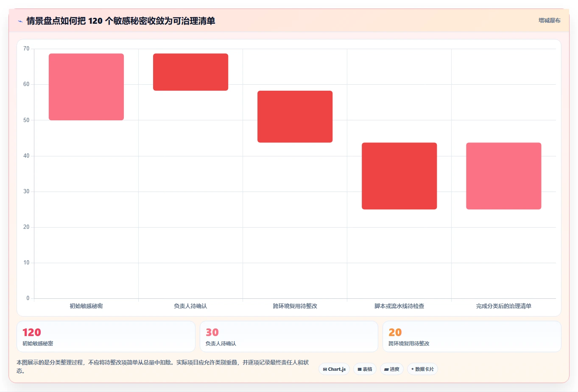
Task: Select the 表格 chip
Action: [x=365, y=369]
